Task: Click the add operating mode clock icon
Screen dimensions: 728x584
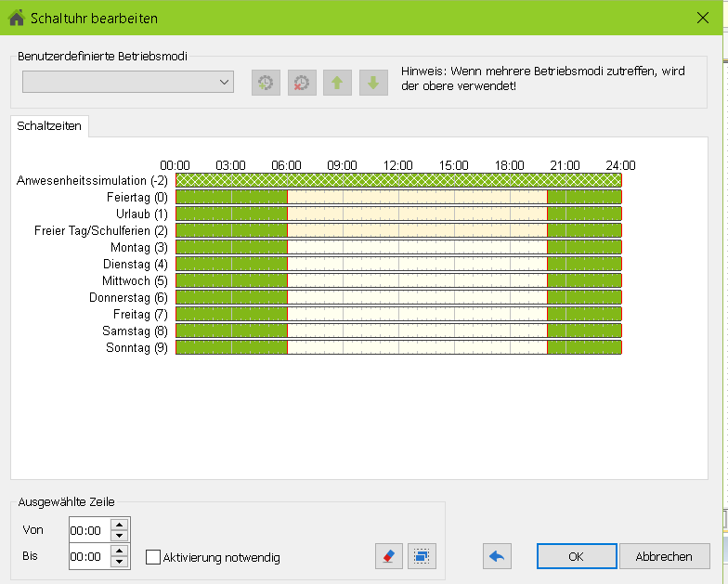Action: point(266,83)
